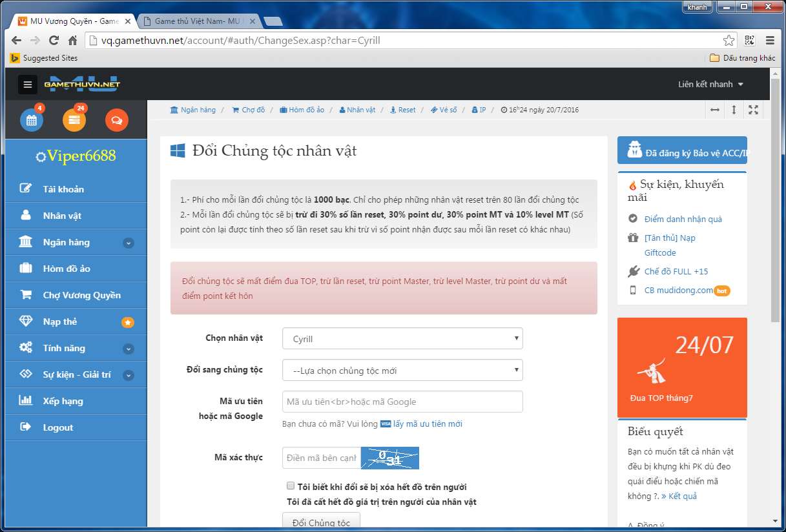This screenshot has height=532, width=786.
Task: Open the orange card icon with badge 24
Action: pyautogui.click(x=74, y=120)
